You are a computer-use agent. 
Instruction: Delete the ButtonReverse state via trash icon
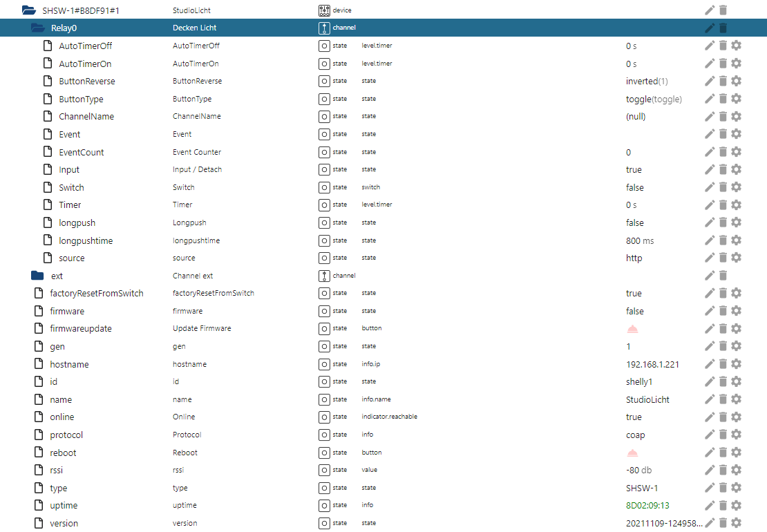(723, 81)
